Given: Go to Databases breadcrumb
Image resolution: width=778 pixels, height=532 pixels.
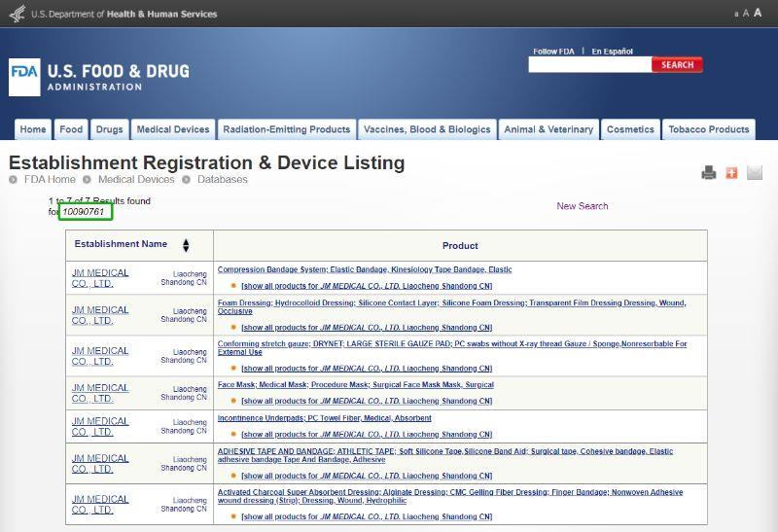Looking at the screenshot, I should point(223,180).
